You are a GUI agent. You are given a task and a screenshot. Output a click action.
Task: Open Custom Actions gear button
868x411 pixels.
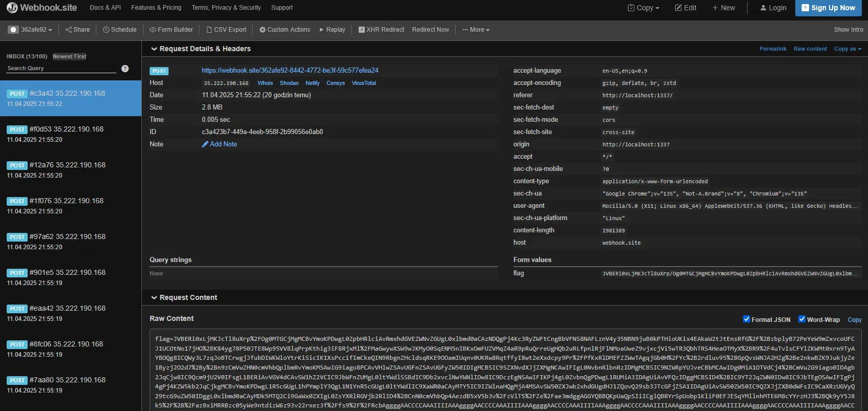pos(285,30)
